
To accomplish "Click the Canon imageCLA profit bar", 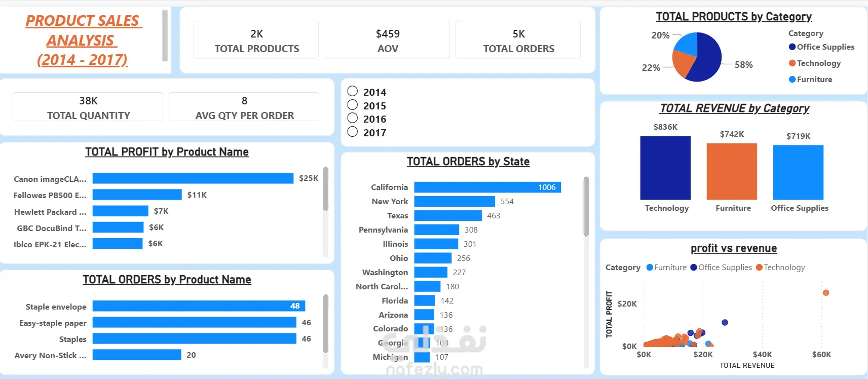I will point(193,178).
